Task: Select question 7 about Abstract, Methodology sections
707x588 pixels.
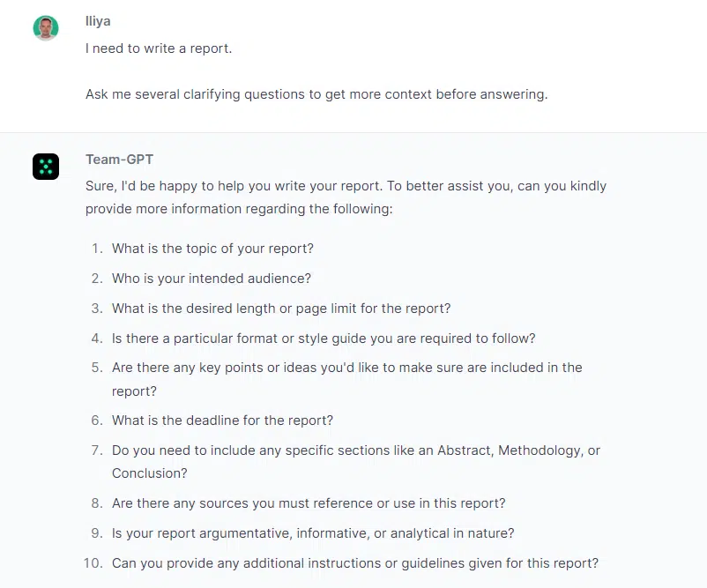Action: coord(356,462)
